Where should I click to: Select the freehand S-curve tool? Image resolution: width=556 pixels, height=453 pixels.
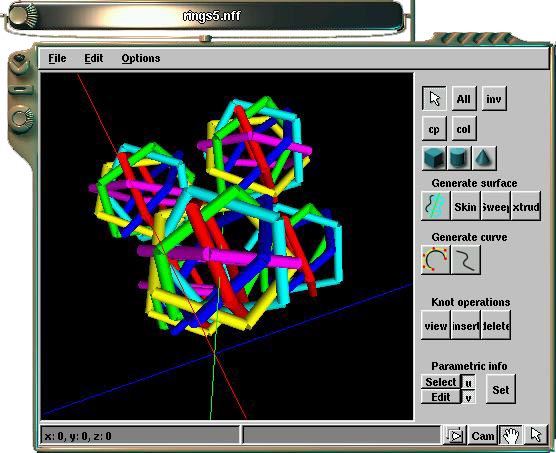466,260
